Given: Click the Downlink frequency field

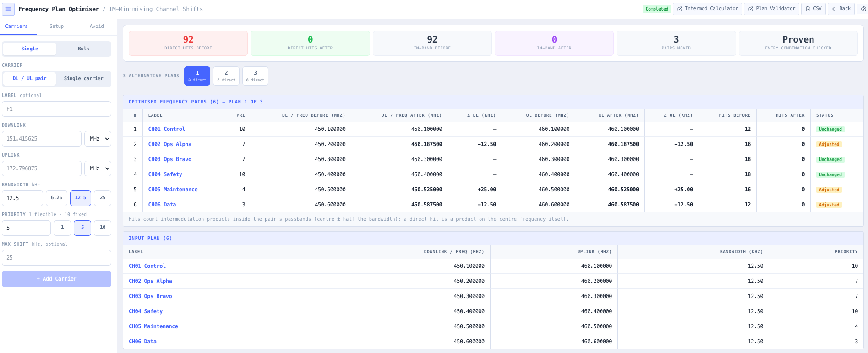Looking at the screenshot, I should 42,139.
